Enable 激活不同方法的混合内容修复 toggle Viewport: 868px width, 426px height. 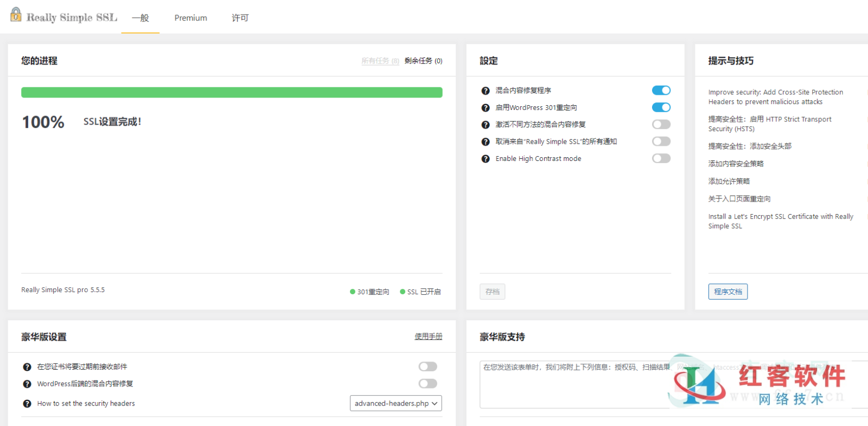click(x=661, y=124)
